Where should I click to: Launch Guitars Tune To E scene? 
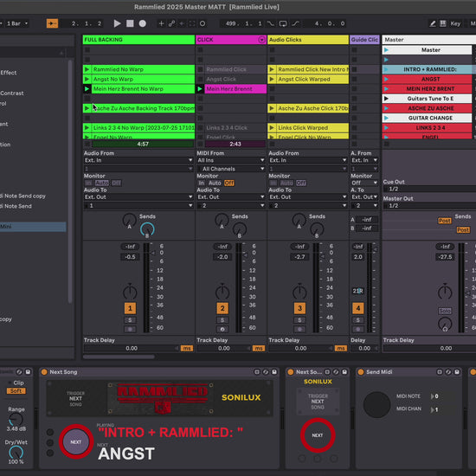coord(386,99)
